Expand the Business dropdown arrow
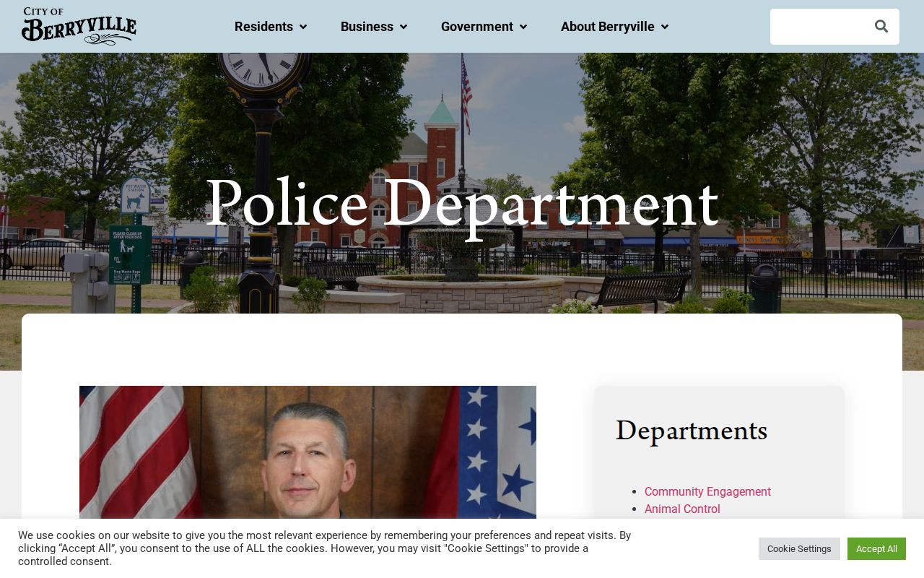The height and width of the screenshot is (578, 924). 404,27
